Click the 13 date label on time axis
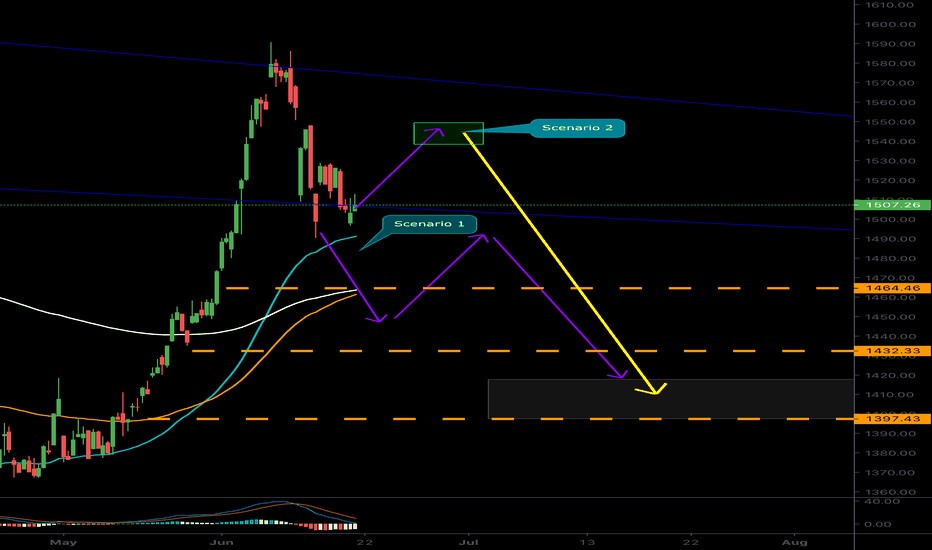This screenshot has height=550, width=932. (x=587, y=542)
